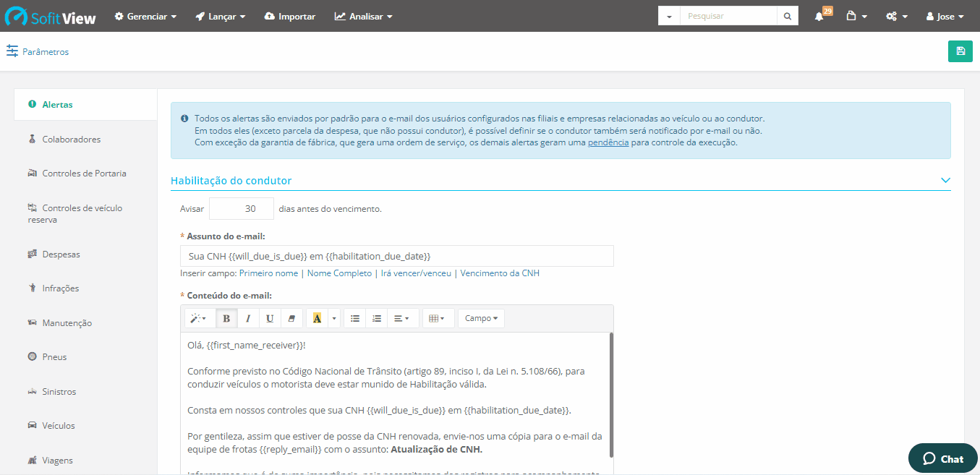This screenshot has width=980, height=475.
Task: Click the Parâmetros sliders icon
Action: coord(12,51)
